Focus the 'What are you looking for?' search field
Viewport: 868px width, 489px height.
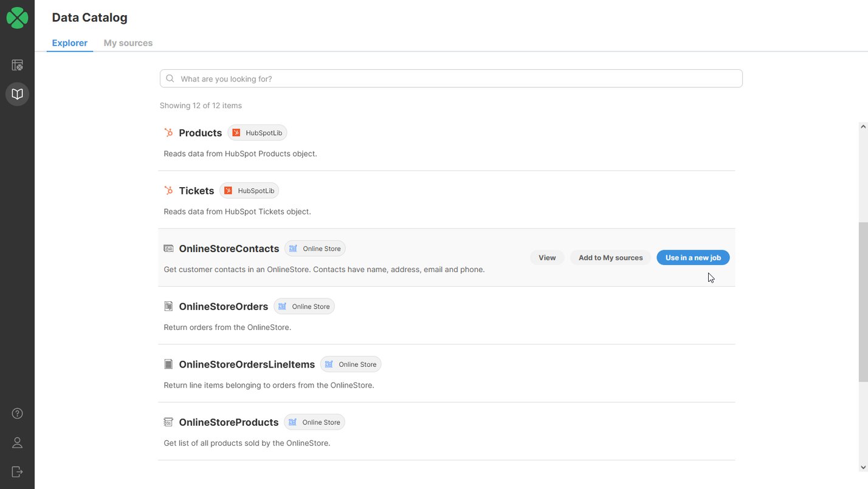tap(451, 79)
